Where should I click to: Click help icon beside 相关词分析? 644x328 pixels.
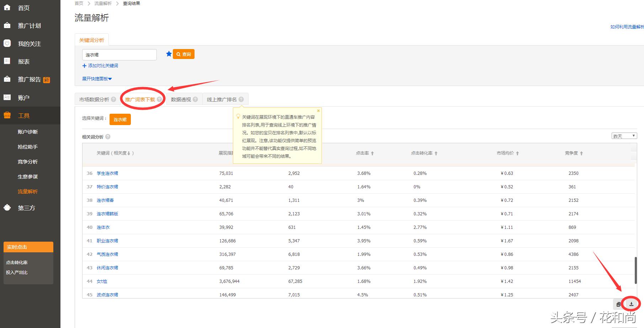[x=108, y=137]
